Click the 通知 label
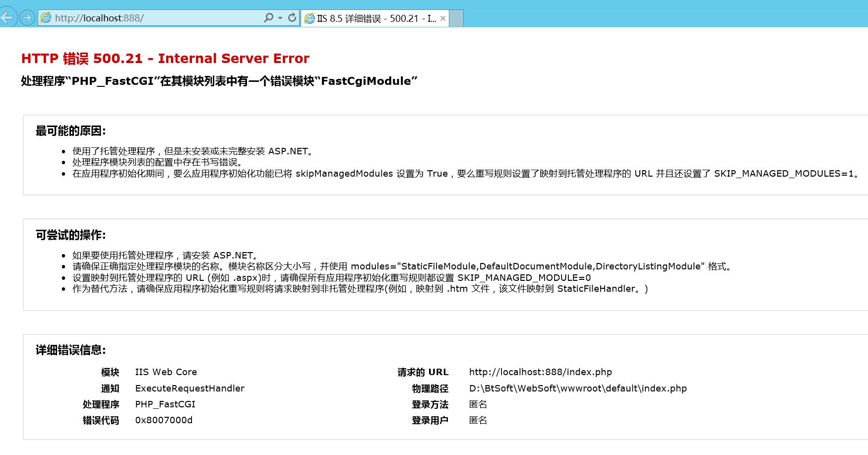The height and width of the screenshot is (455, 868). (110, 389)
